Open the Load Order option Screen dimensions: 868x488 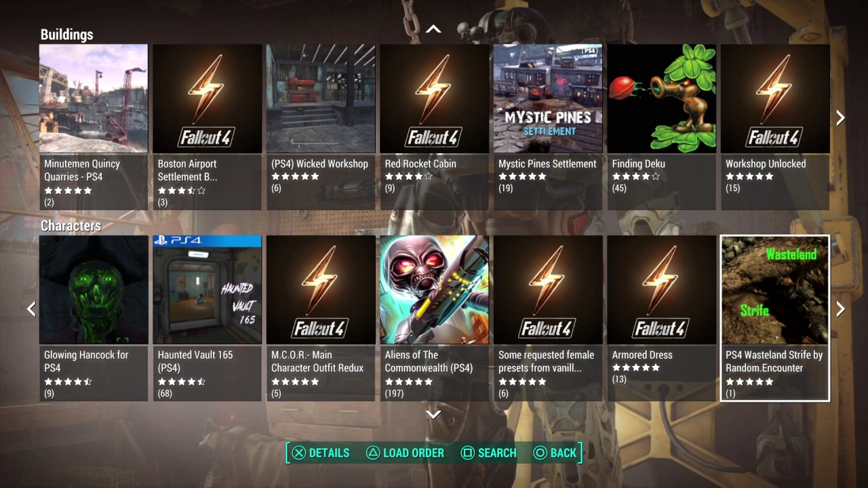tap(405, 453)
